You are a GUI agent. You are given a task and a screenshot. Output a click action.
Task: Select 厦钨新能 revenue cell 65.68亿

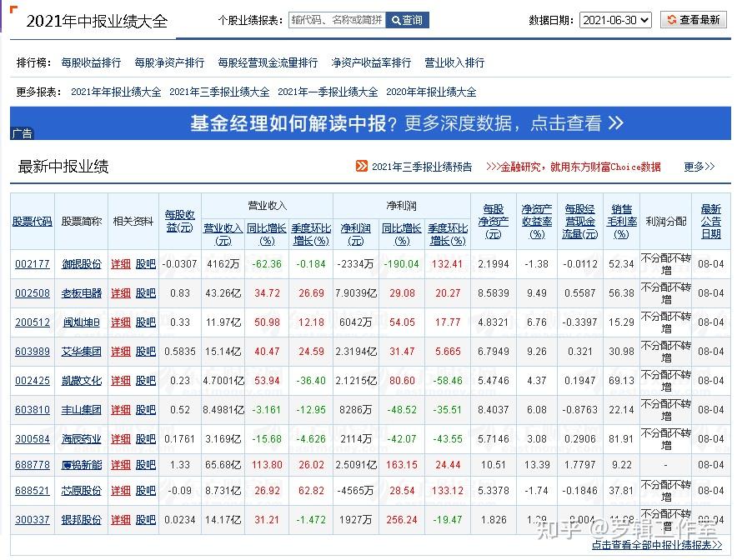pyautogui.click(x=223, y=465)
